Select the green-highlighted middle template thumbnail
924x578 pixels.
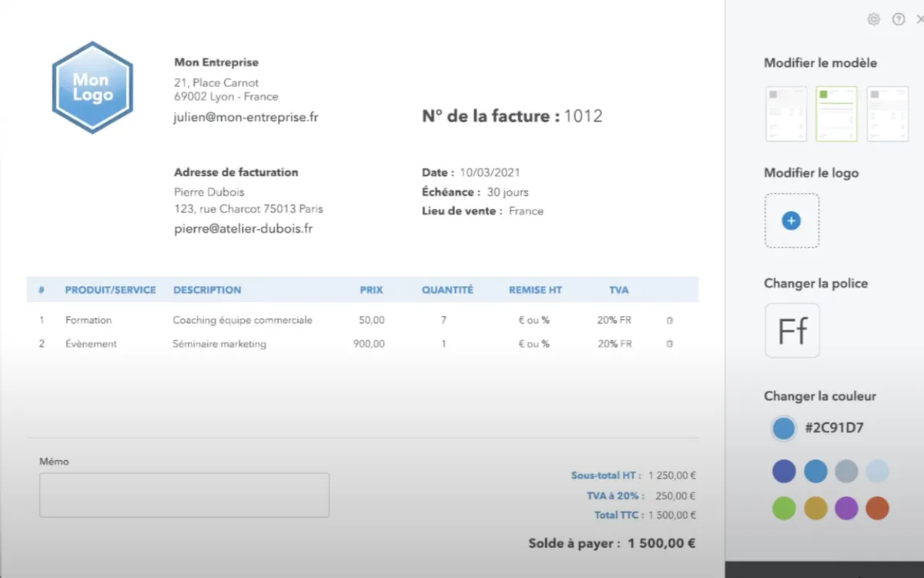836,114
